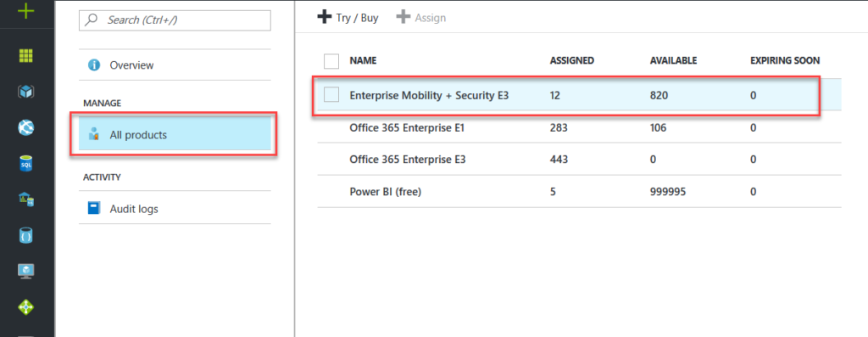Screen dimensions: 868x337
Task: Click available value 820
Action: (659, 95)
